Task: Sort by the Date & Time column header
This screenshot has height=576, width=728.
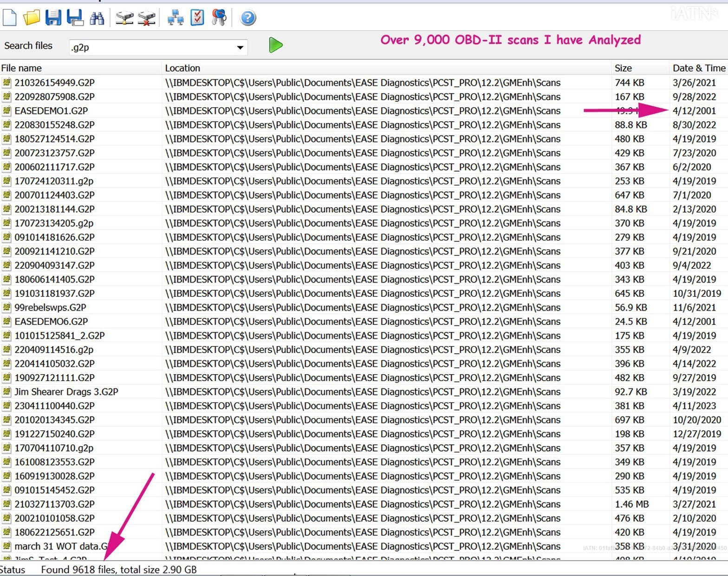Action: 698,68
